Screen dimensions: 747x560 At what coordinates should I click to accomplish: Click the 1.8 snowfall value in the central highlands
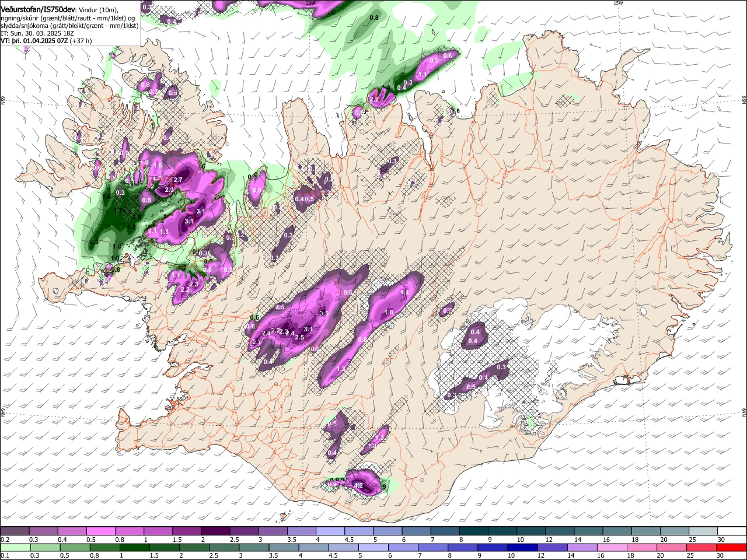[x=389, y=313]
